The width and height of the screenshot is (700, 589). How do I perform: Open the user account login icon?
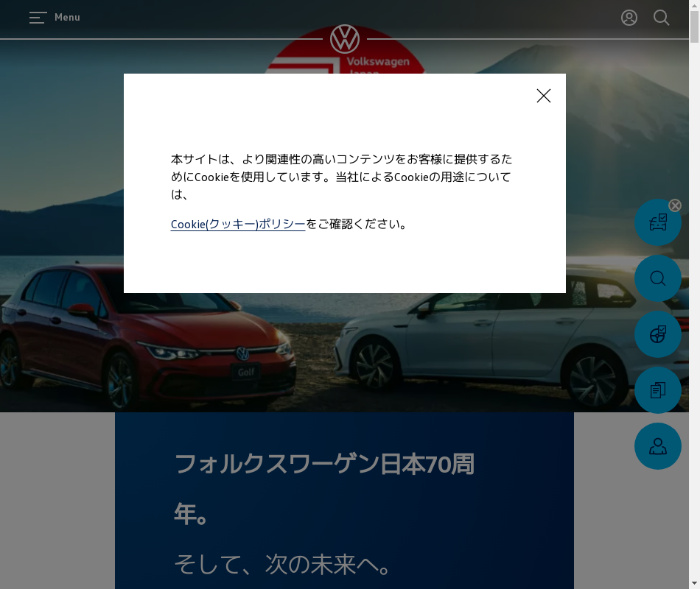(629, 18)
